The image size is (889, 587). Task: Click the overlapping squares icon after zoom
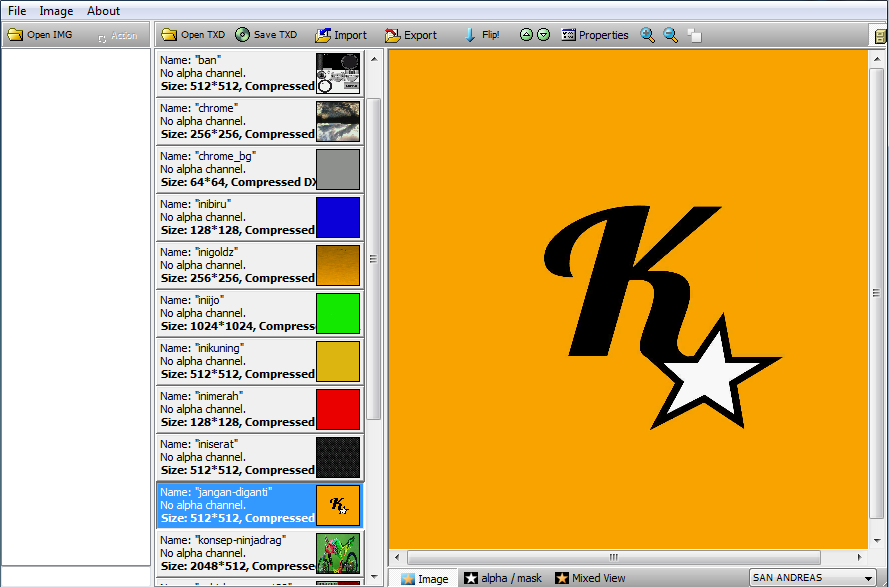pyautogui.click(x=695, y=36)
